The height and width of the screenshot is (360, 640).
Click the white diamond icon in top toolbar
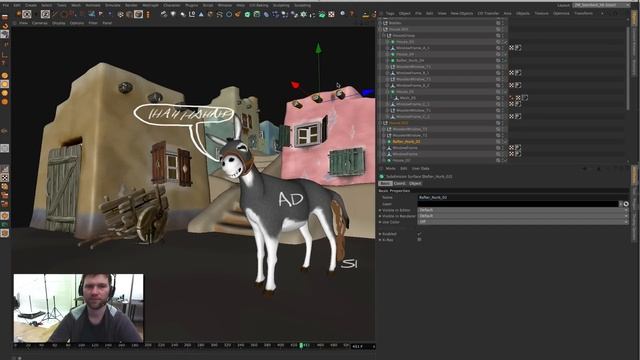173,14
